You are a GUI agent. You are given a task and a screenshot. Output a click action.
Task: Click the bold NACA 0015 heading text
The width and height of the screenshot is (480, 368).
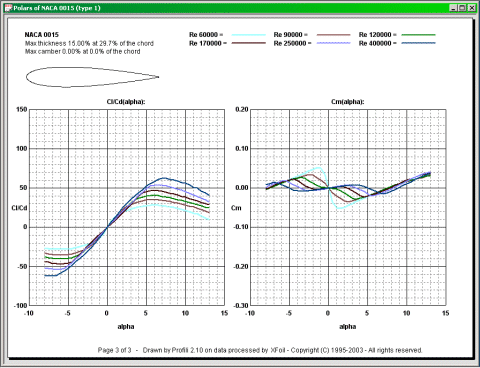point(42,35)
